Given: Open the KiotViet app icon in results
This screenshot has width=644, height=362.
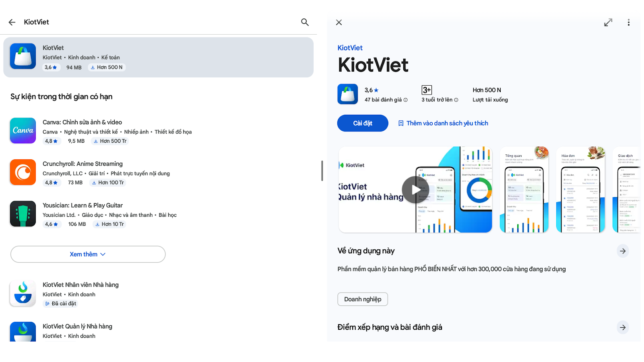Looking at the screenshot, I should coord(23,56).
